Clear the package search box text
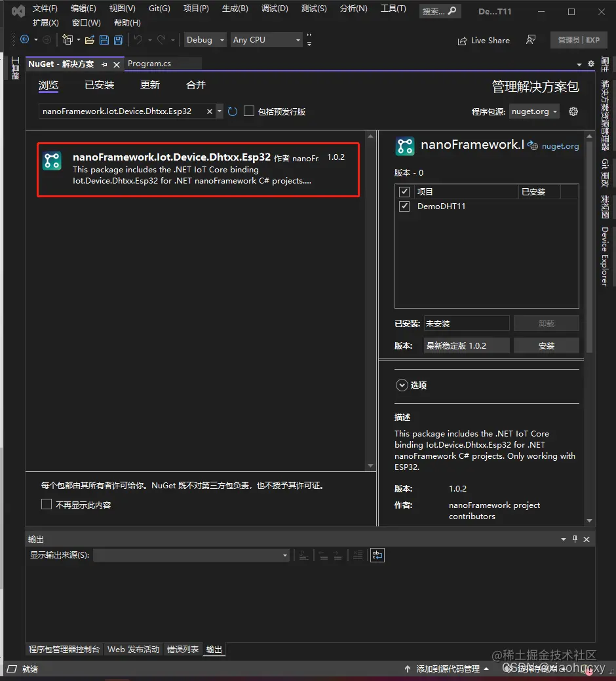This screenshot has height=681, width=616. coord(209,111)
